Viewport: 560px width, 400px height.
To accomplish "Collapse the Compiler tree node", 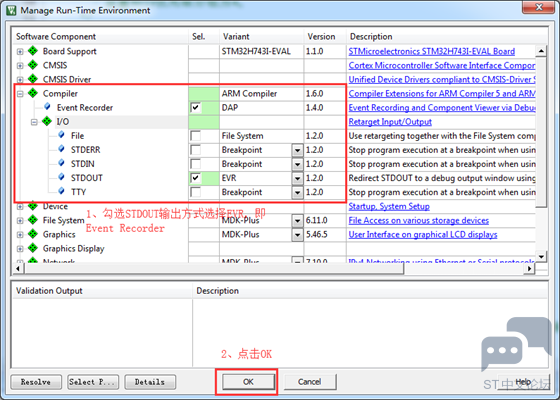I will click(20, 94).
